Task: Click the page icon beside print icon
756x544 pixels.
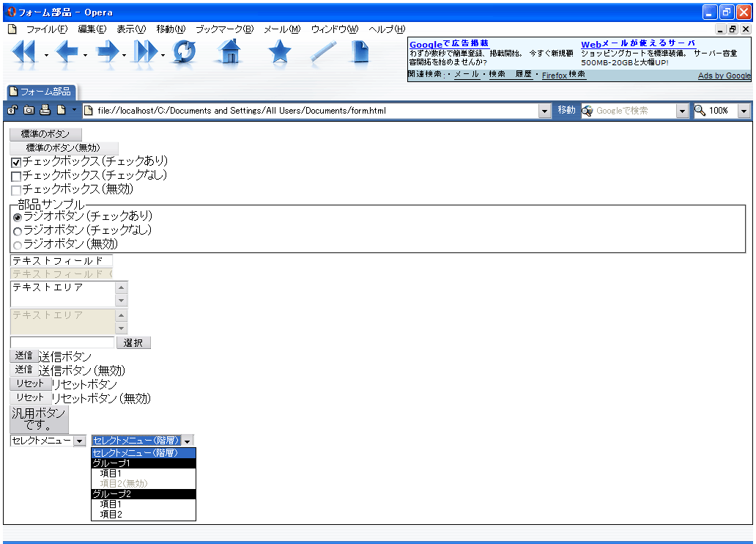Action: [62, 110]
